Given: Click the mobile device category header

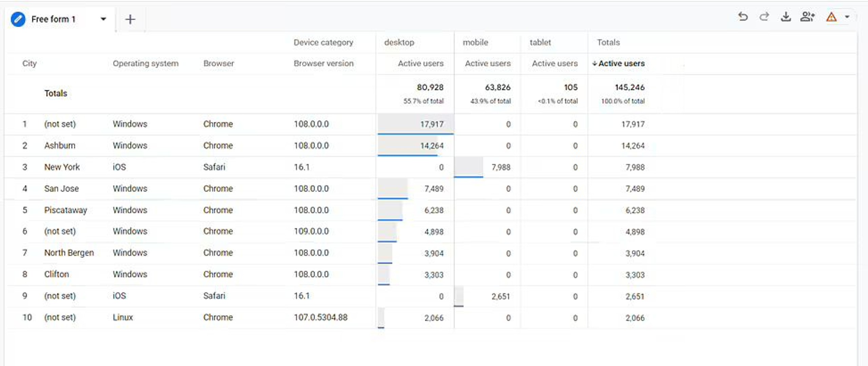Looking at the screenshot, I should pos(475,42).
